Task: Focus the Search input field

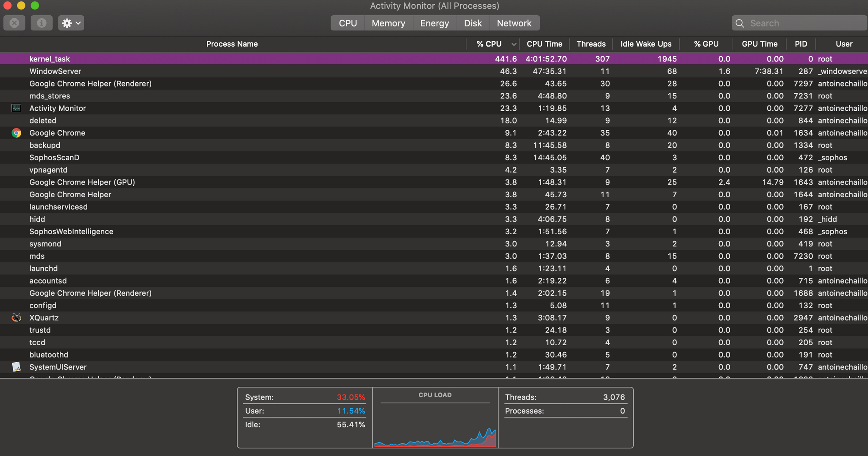Action: click(x=800, y=23)
